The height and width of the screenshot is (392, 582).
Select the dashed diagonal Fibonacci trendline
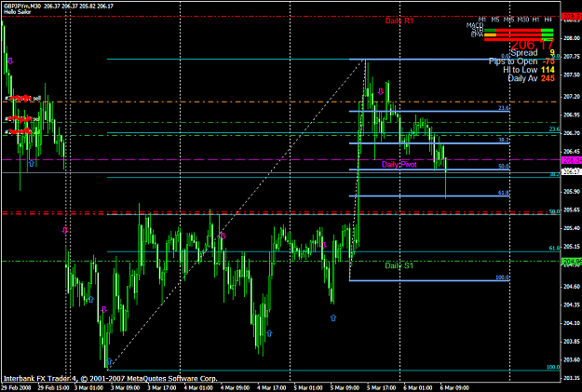click(237, 213)
